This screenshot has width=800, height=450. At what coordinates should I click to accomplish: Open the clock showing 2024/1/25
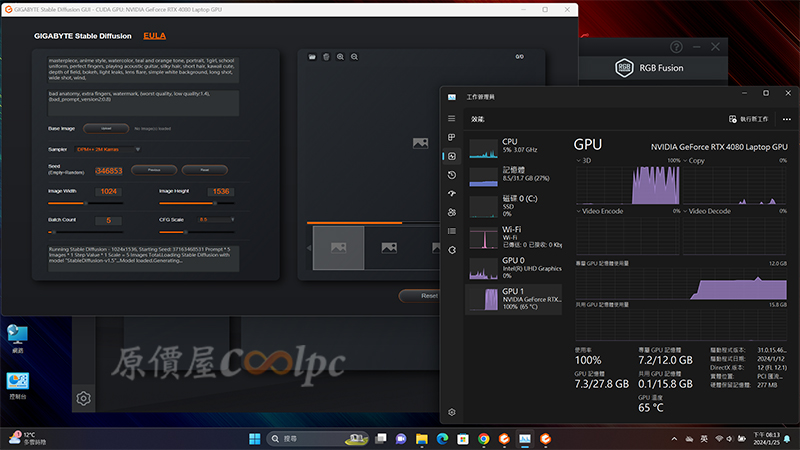[x=766, y=439]
